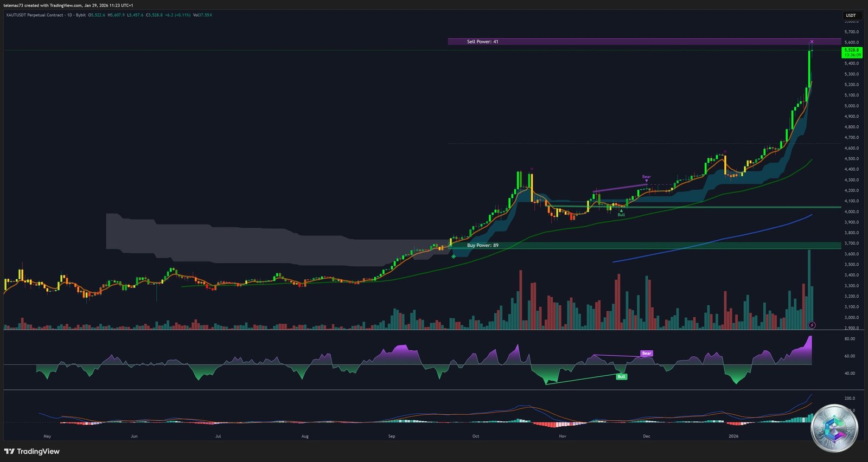Click the green diamond marker below the Buy Power zone
868x462 pixels.
[454, 256]
